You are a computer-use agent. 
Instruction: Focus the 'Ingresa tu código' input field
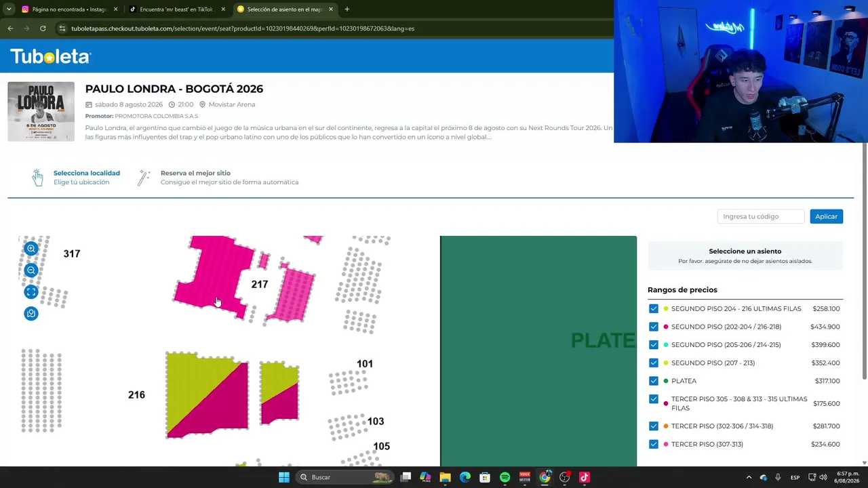pos(761,216)
